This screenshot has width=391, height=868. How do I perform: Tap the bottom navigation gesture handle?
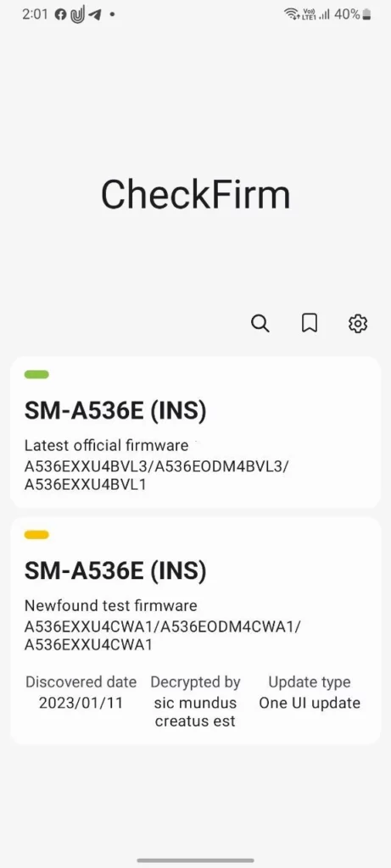click(195, 860)
